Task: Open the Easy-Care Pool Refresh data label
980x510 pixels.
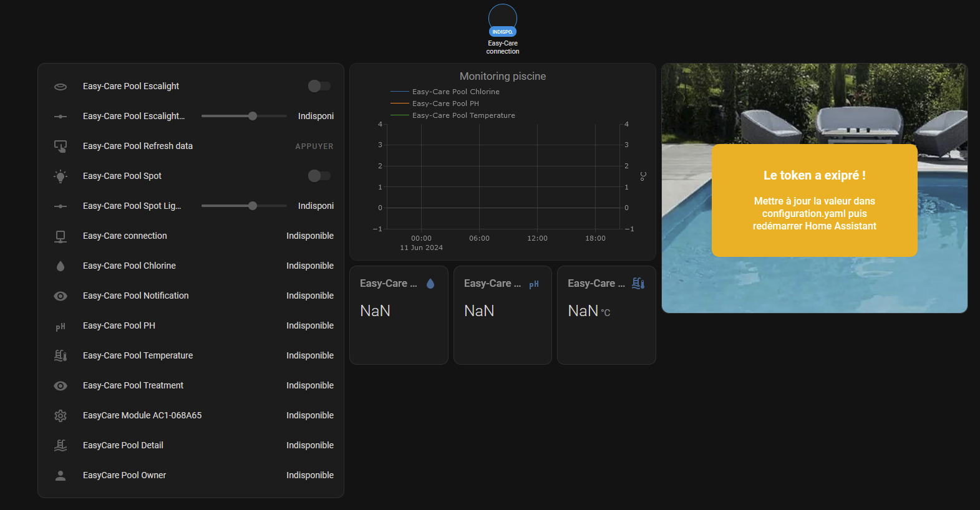Action: click(138, 146)
